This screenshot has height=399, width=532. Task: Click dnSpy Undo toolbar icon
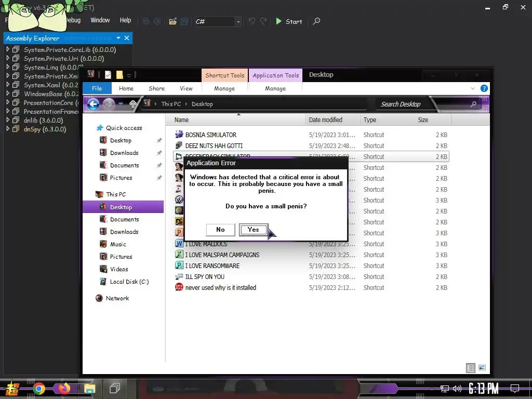252,21
